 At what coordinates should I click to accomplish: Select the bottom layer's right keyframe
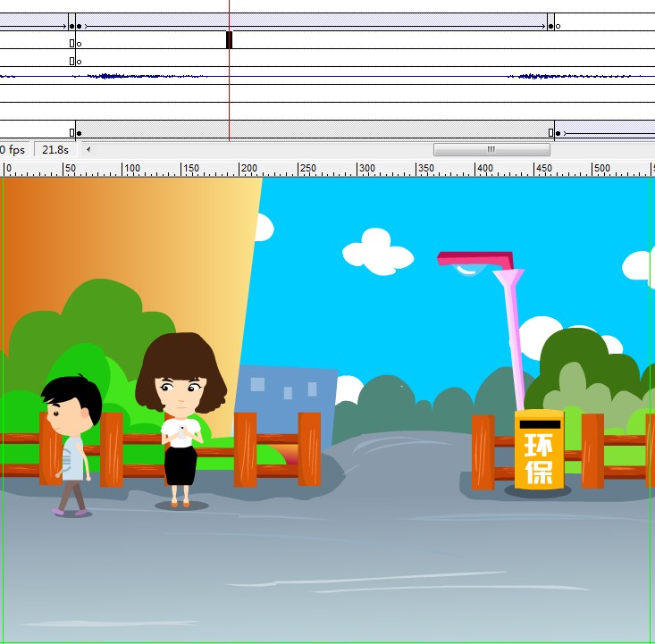558,133
